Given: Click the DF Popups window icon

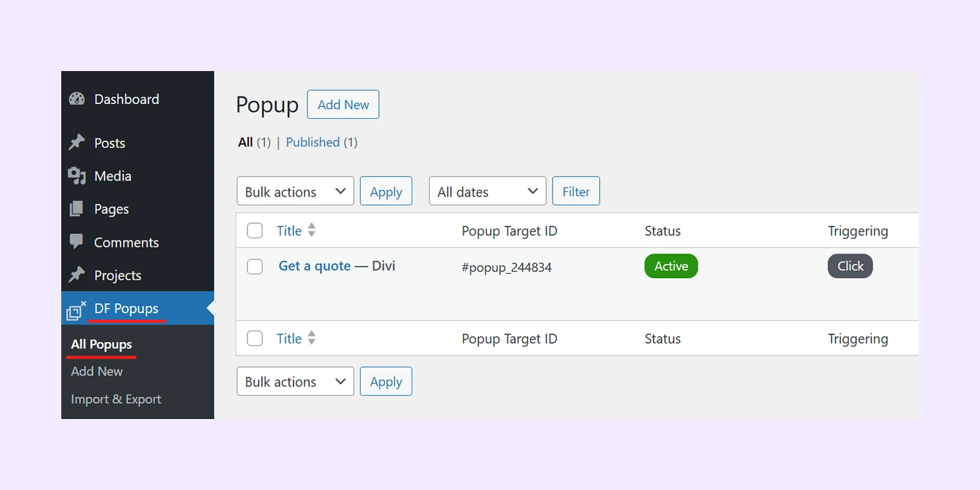Looking at the screenshot, I should (76, 311).
